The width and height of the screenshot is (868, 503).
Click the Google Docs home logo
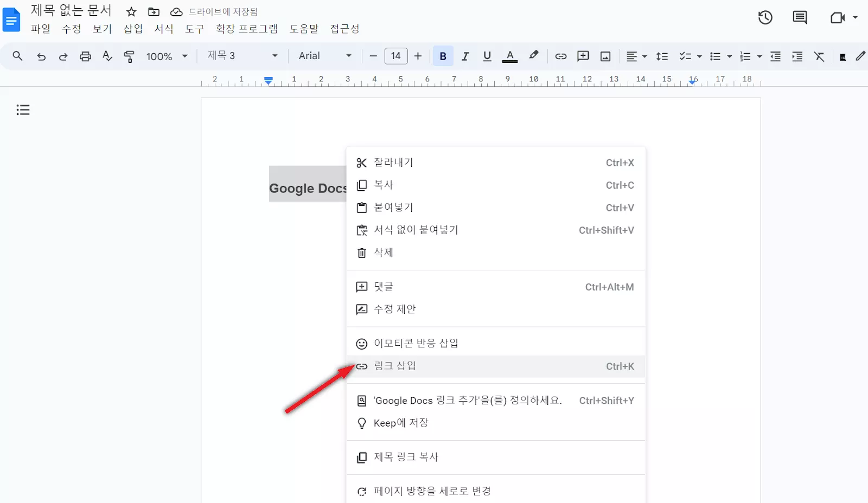(x=11, y=20)
